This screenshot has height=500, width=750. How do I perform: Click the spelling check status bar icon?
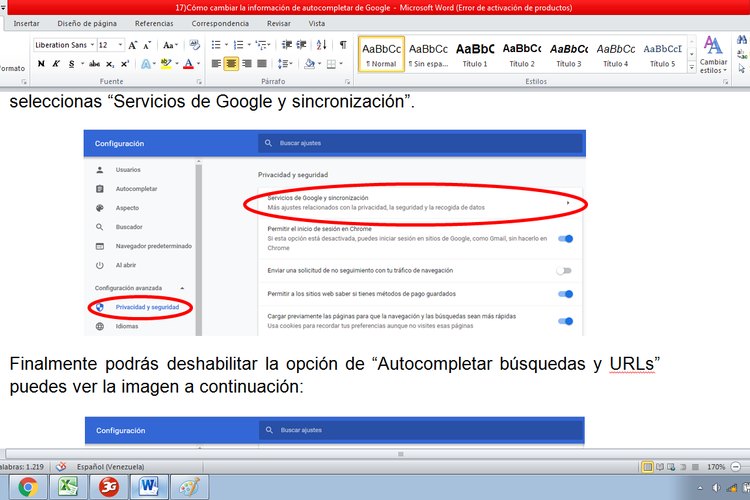pyautogui.click(x=61, y=467)
